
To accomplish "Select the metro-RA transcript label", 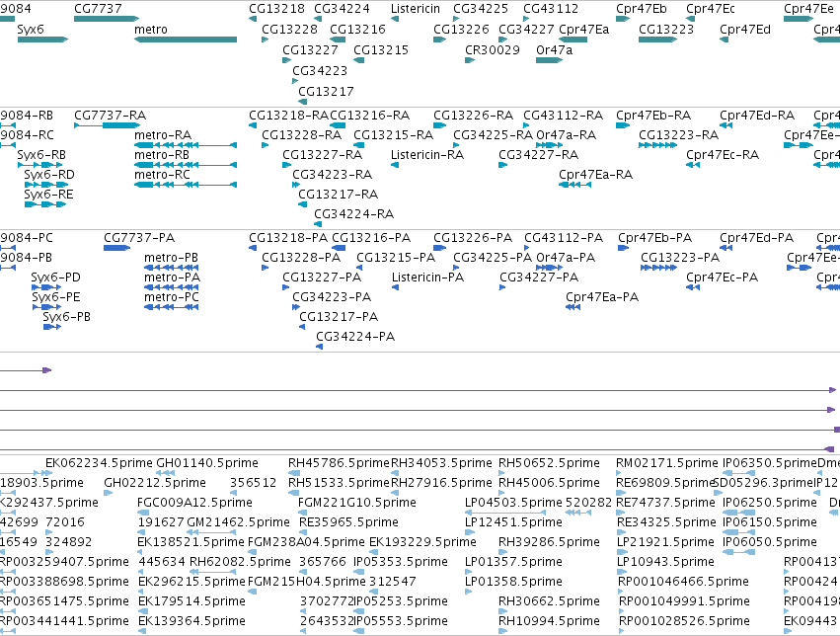I will click(x=162, y=135).
